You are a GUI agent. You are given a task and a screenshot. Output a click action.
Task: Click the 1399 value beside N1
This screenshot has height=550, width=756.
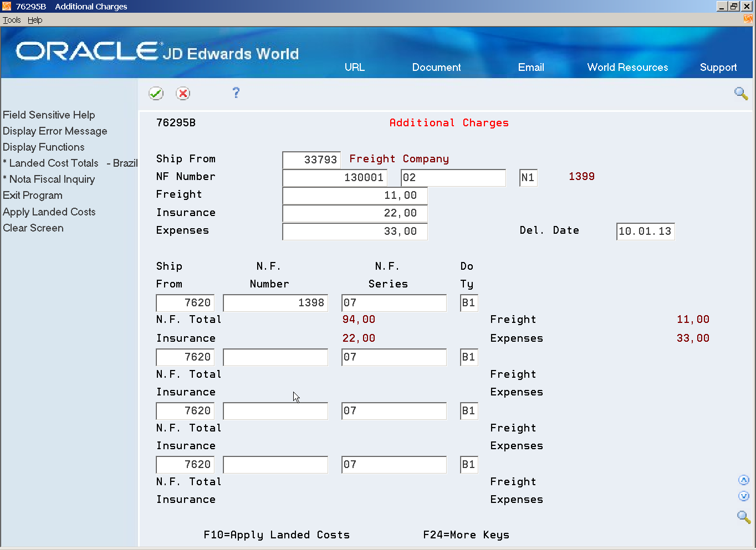pos(581,176)
